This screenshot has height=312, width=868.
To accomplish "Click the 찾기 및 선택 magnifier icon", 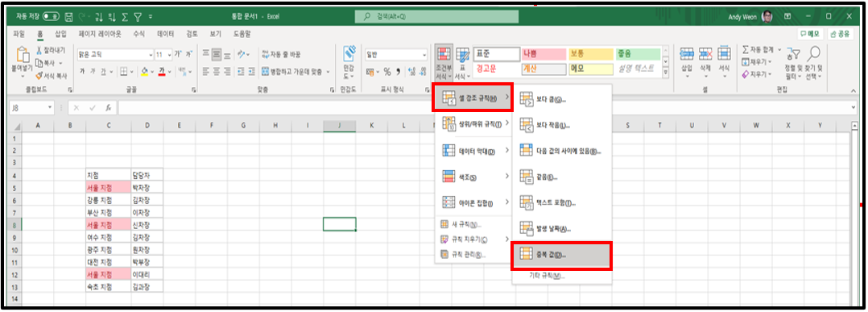I will 814,54.
